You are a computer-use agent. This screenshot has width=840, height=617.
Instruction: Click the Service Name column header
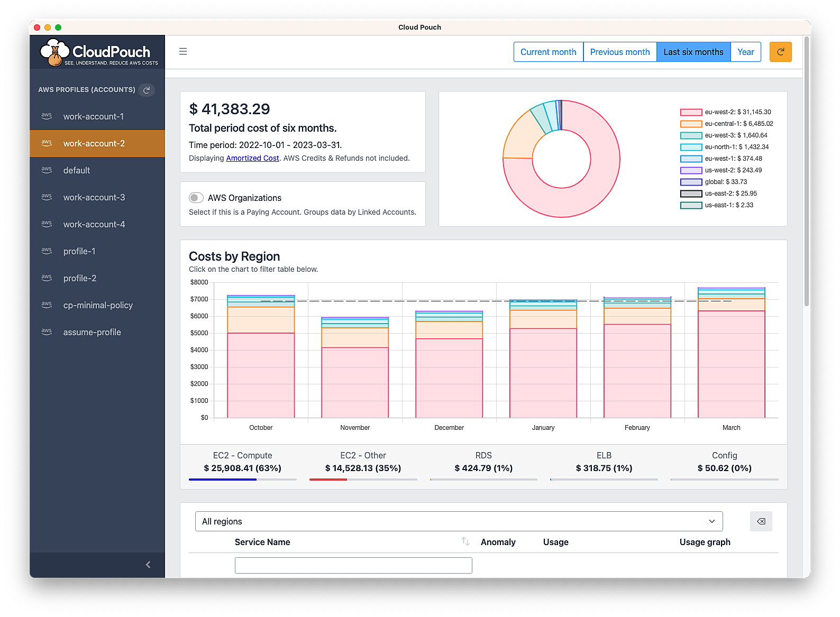point(262,542)
